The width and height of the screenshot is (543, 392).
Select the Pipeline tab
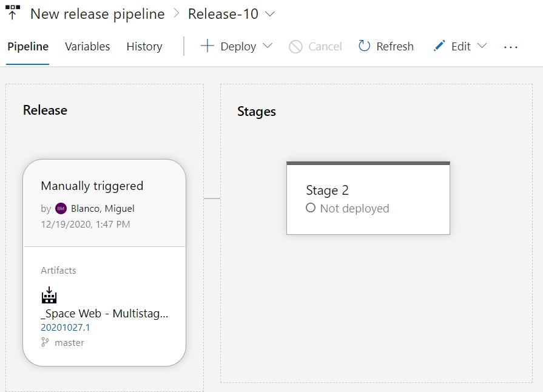[x=28, y=46]
